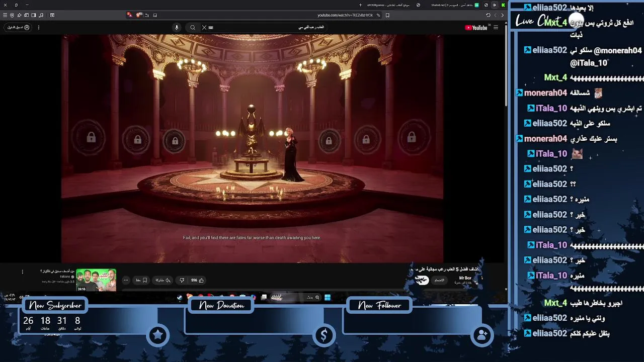Click the YouTube sign-in button

18,28
